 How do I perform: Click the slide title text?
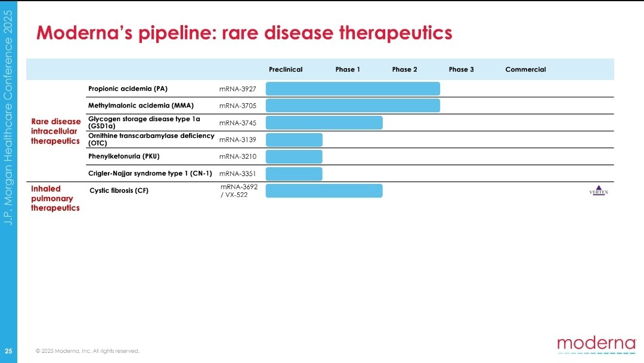(244, 32)
